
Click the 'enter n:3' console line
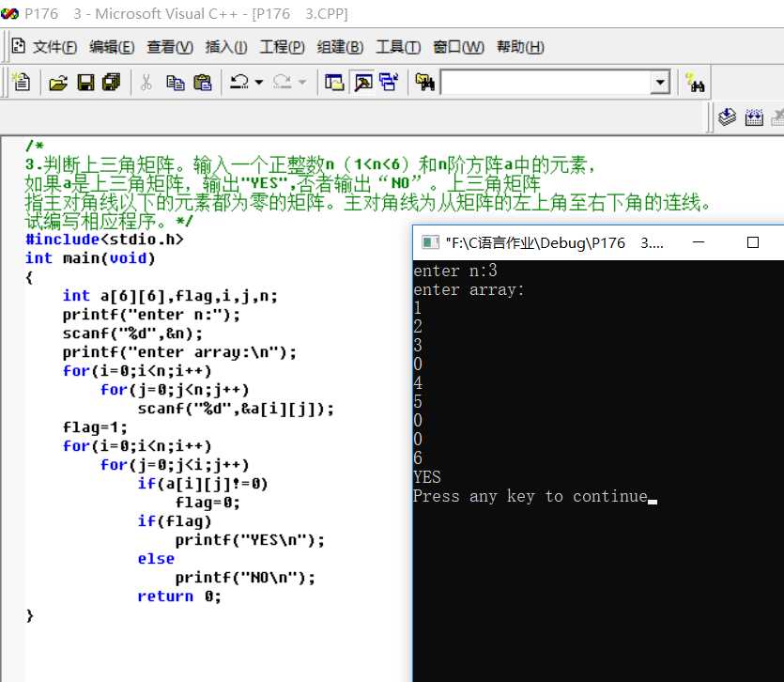point(455,271)
